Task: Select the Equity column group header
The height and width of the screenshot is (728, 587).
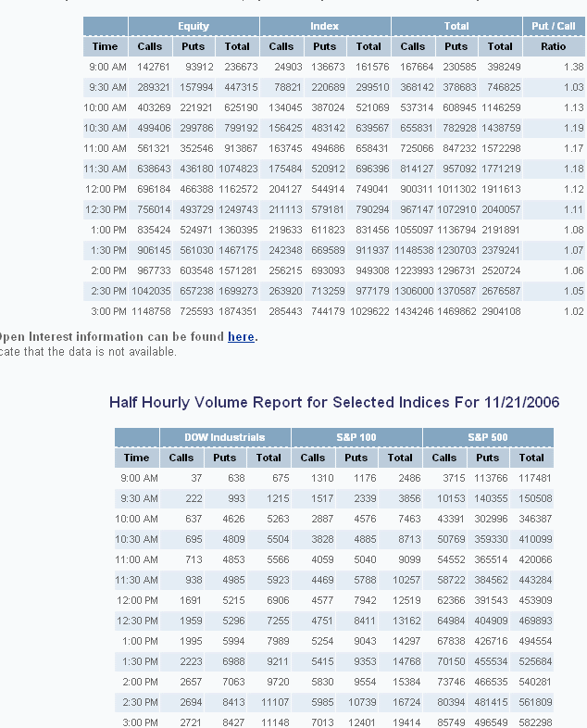Action: coord(194,26)
